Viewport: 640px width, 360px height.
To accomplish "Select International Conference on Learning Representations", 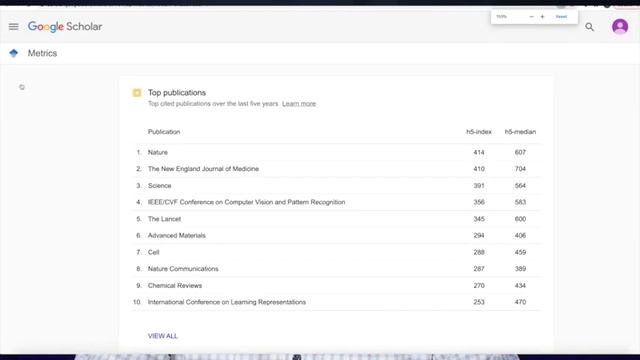I will [x=227, y=302].
